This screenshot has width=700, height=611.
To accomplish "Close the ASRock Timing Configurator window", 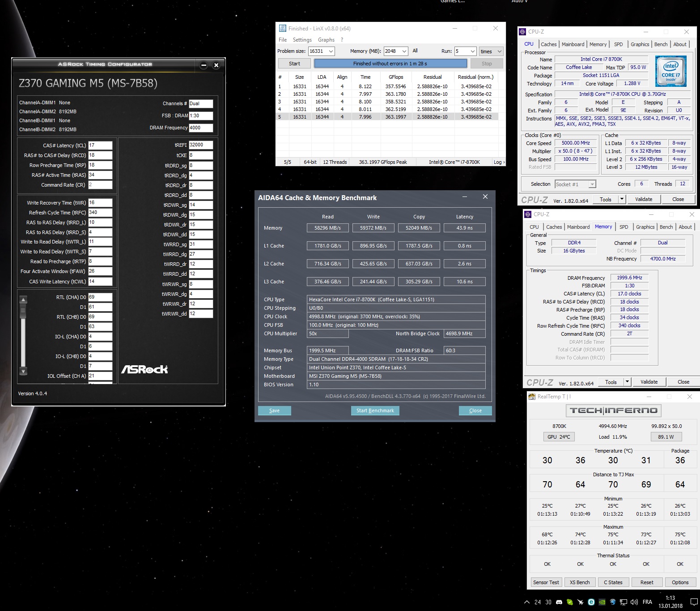I will (x=216, y=65).
